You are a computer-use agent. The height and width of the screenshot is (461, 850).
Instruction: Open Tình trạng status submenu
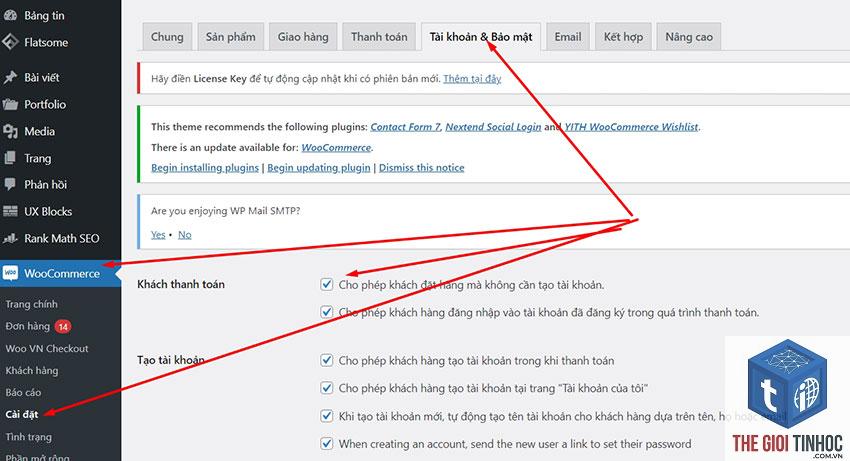pos(28,437)
